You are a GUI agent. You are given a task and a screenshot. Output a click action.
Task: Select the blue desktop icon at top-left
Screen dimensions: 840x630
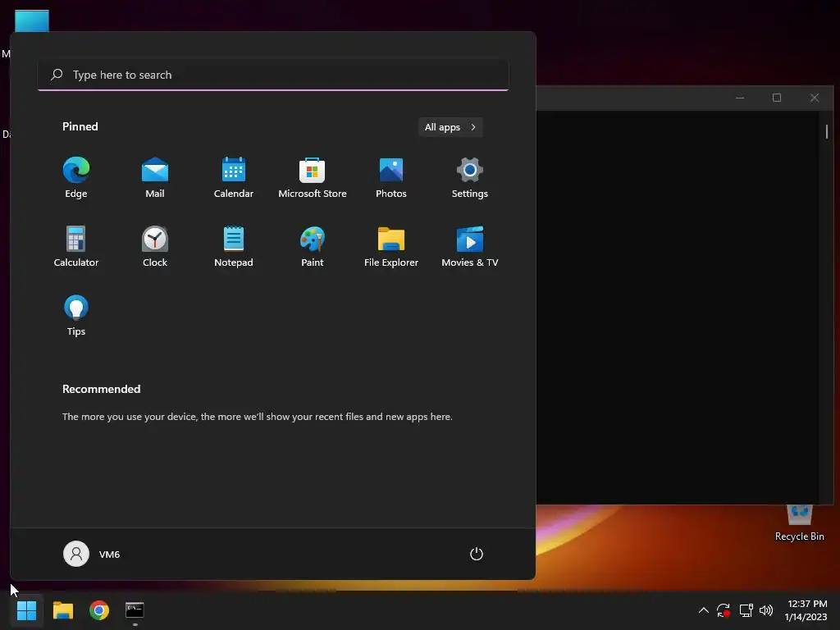[32, 21]
